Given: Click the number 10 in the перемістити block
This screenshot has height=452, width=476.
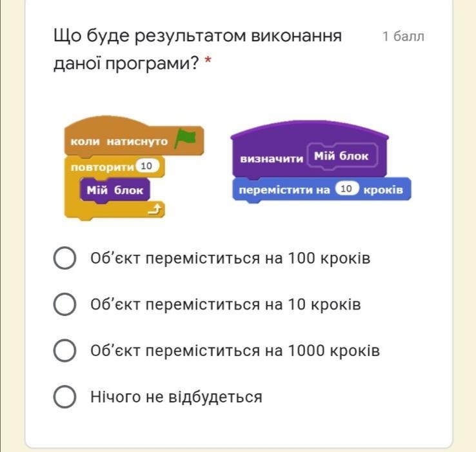Looking at the screenshot, I should [346, 190].
